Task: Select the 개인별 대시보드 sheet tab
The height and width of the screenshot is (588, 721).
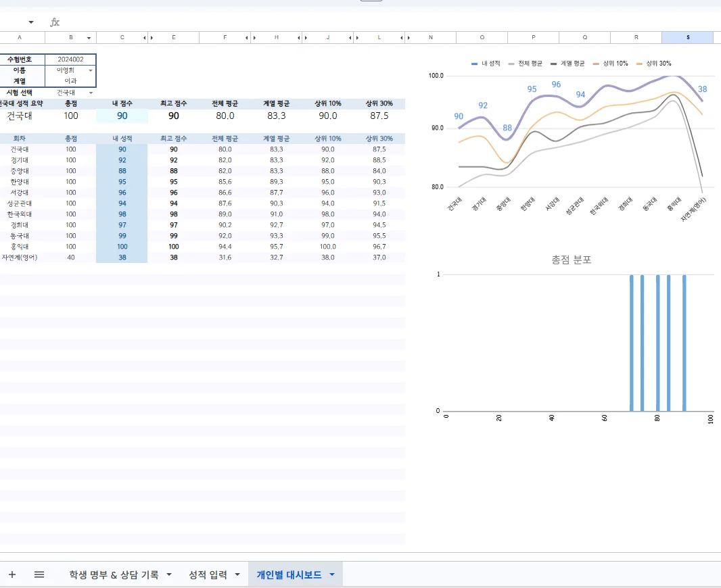Action: pos(289,574)
